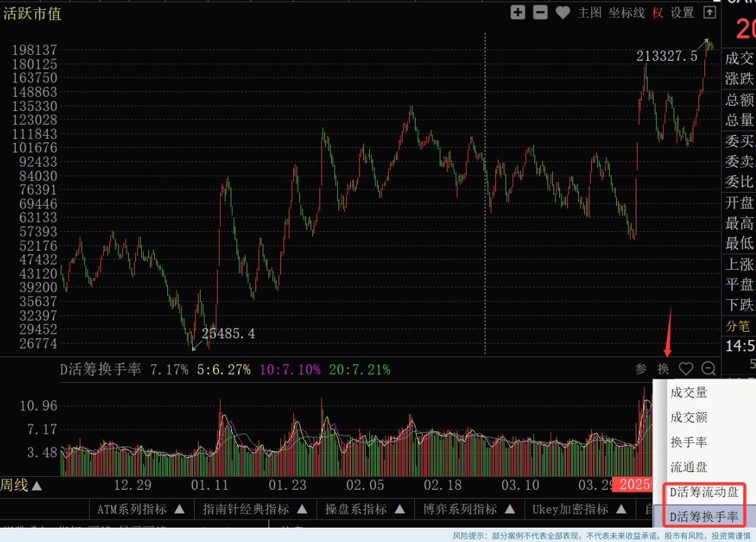Click the heart outline in indicator panel

click(685, 369)
